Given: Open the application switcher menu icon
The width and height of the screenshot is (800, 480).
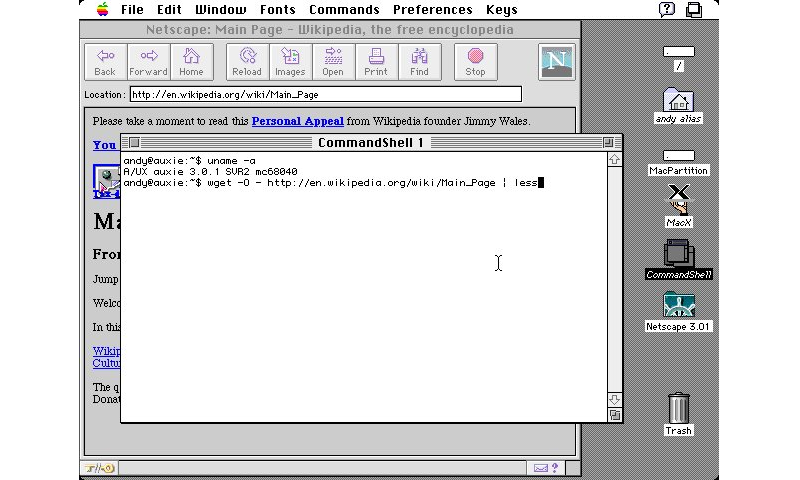Looking at the screenshot, I should pos(694,10).
